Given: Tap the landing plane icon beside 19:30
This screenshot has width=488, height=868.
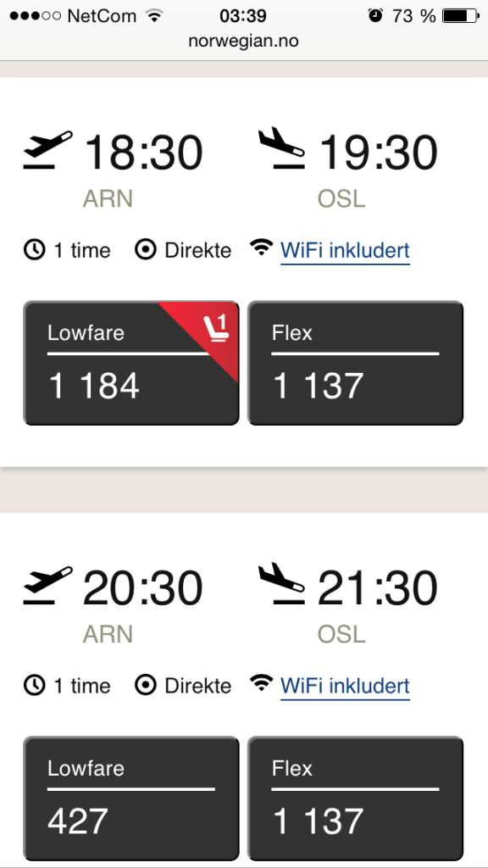Looking at the screenshot, I should pyautogui.click(x=282, y=147).
